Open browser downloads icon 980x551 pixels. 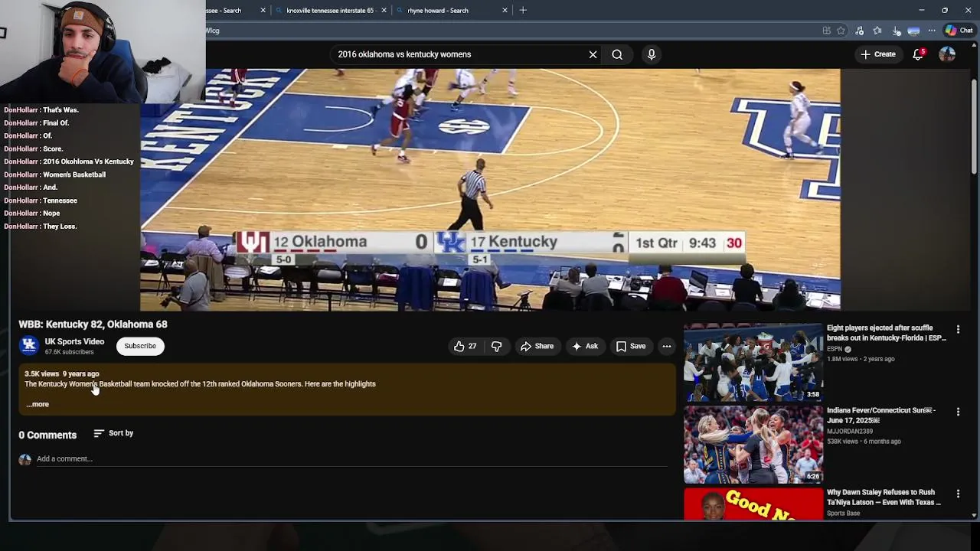tap(897, 31)
